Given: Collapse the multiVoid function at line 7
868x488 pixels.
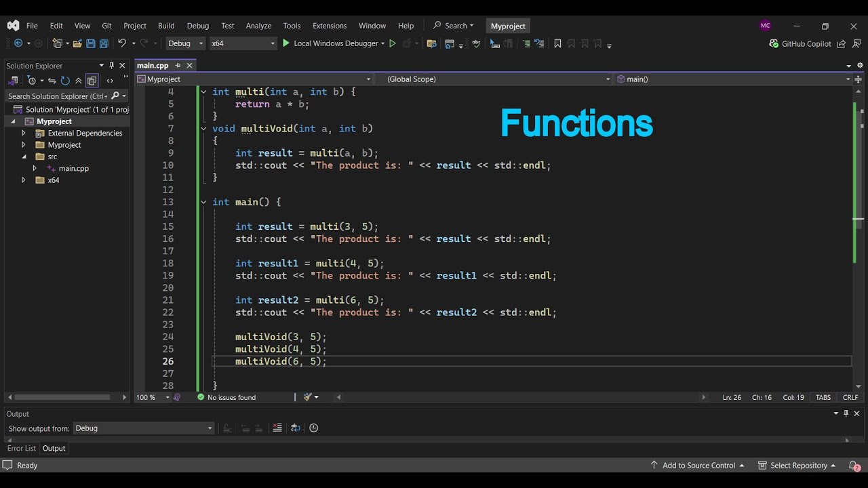Looking at the screenshot, I should point(203,128).
